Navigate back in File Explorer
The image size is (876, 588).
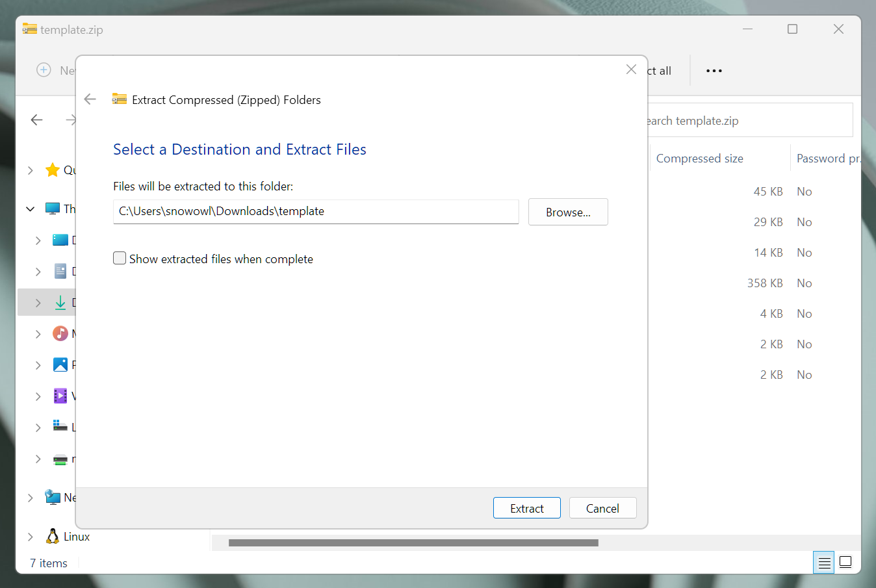37,120
